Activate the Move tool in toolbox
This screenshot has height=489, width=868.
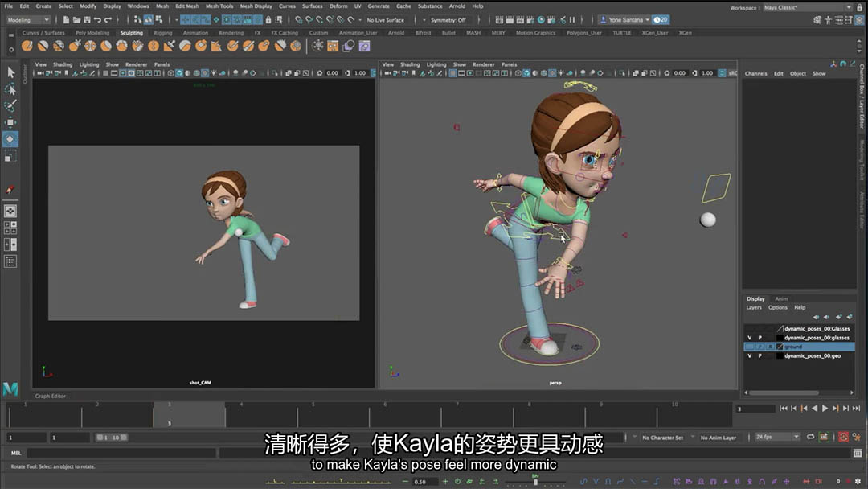tap(10, 122)
